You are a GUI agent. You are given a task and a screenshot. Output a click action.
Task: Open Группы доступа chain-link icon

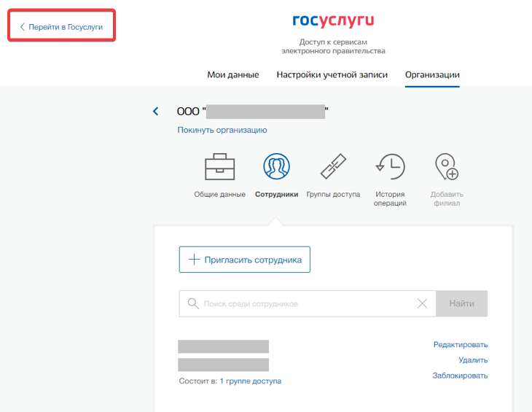click(x=333, y=166)
